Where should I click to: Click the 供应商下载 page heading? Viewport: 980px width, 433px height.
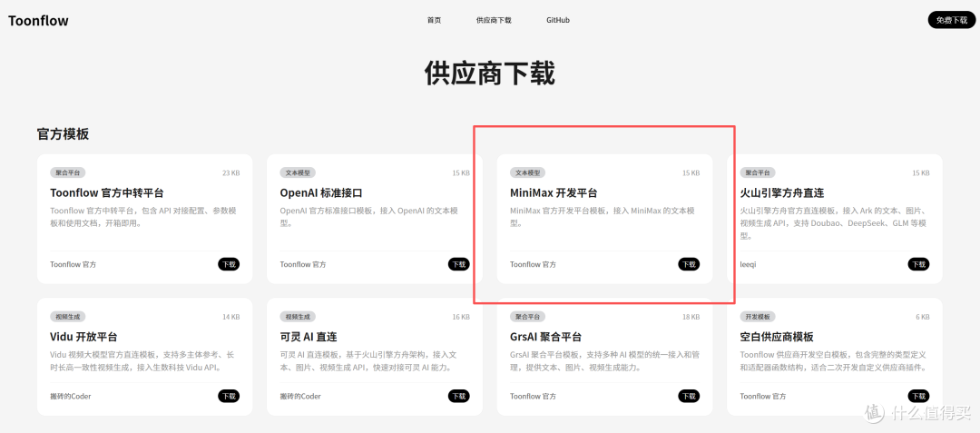click(490, 74)
